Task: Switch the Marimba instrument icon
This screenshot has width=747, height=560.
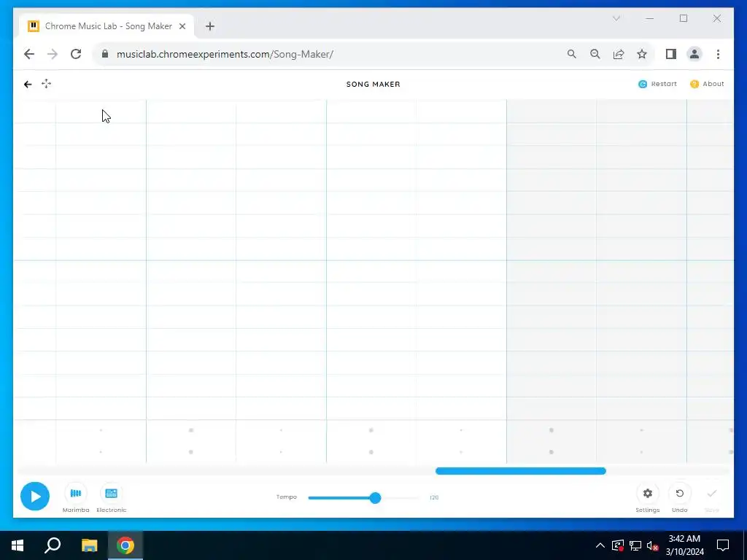Action: click(76, 494)
